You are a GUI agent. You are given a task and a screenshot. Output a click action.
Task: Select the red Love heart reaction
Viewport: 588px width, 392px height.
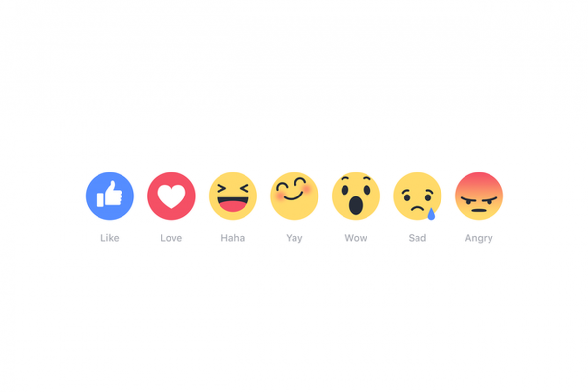point(171,196)
